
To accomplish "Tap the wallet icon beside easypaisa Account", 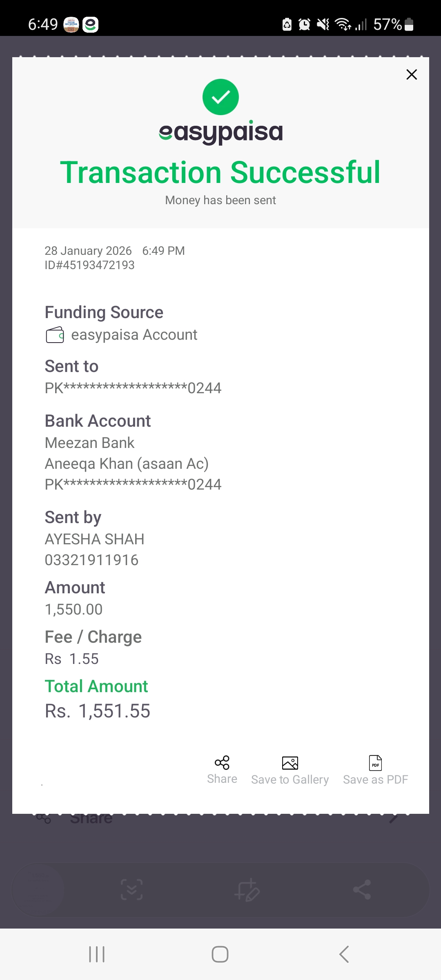I will [55, 335].
